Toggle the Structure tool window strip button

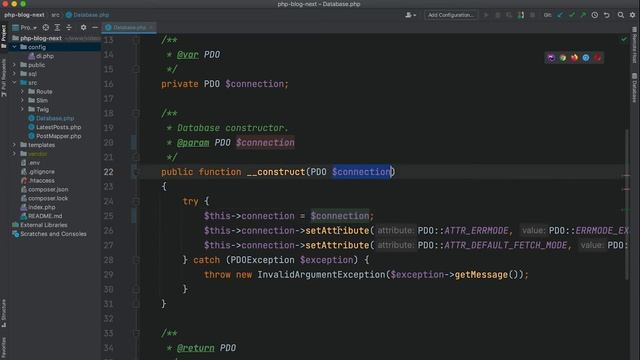tap(4, 313)
